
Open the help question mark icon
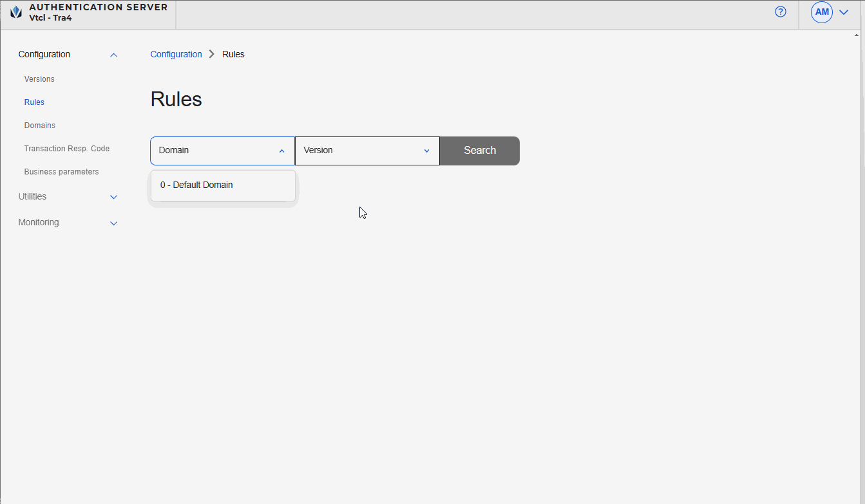781,12
